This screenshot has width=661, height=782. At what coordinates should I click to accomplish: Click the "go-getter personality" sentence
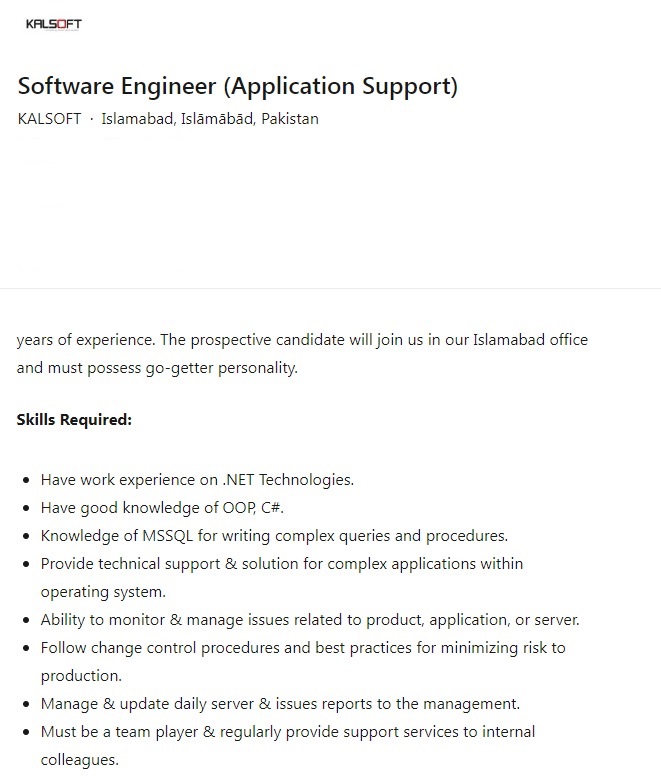pos(157,367)
